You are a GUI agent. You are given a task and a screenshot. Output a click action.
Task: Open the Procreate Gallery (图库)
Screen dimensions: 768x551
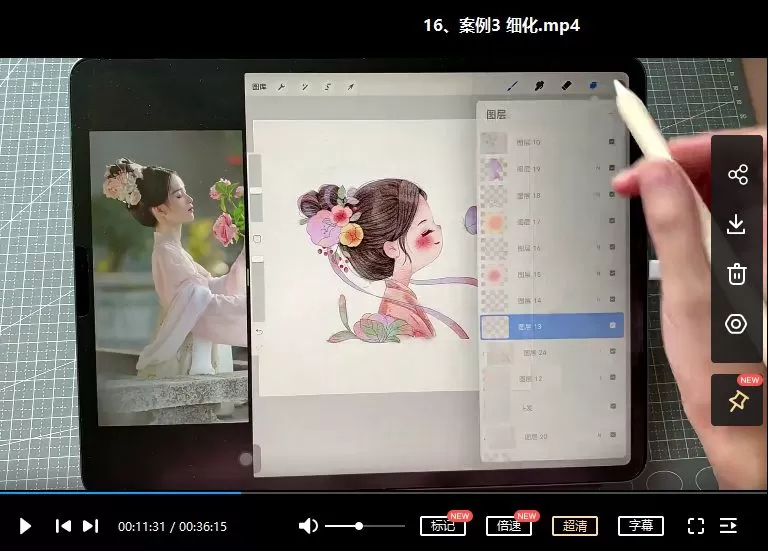pos(259,87)
